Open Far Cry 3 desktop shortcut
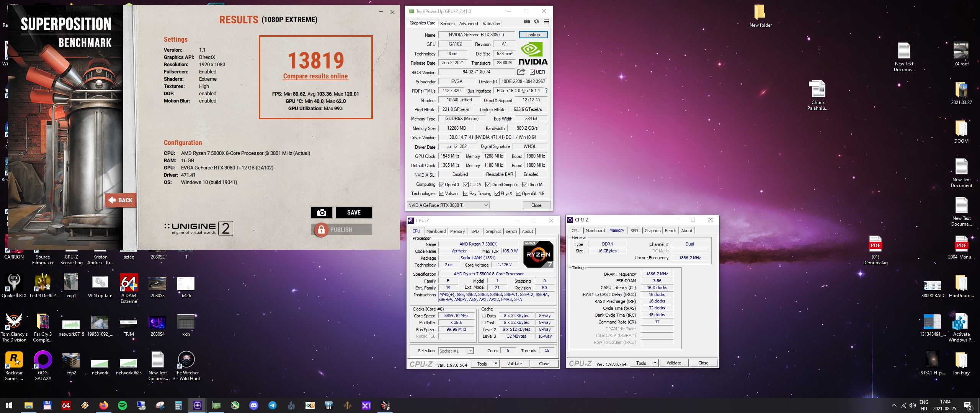Viewport: 980px width, 413px height. click(43, 327)
